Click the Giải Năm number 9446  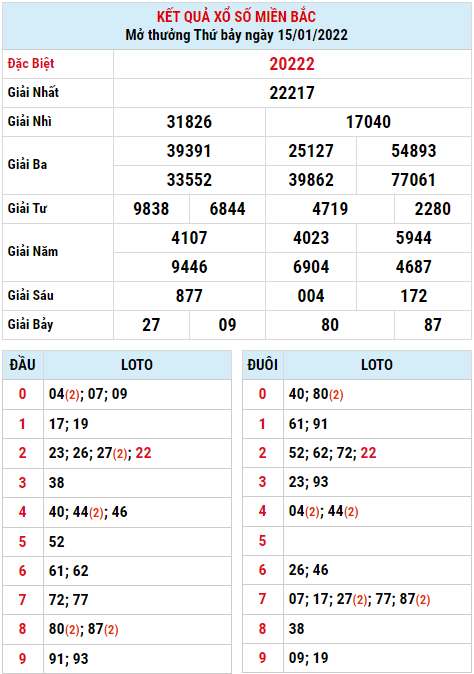coord(189,267)
